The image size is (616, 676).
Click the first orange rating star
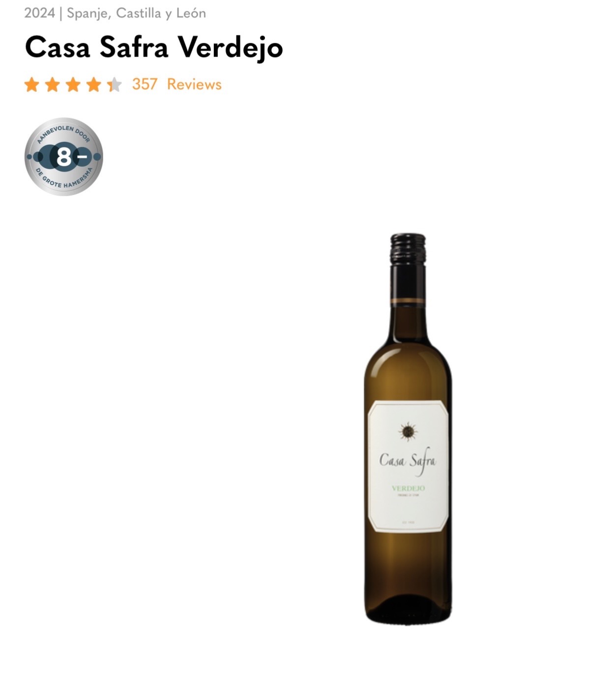[x=31, y=85]
